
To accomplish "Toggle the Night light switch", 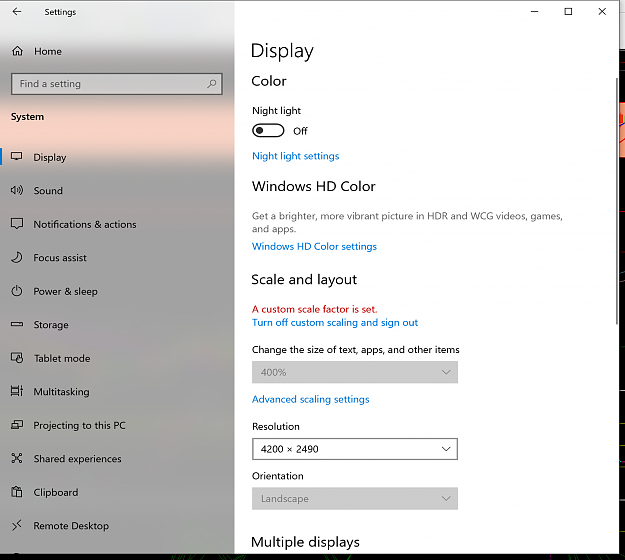I will 268,130.
